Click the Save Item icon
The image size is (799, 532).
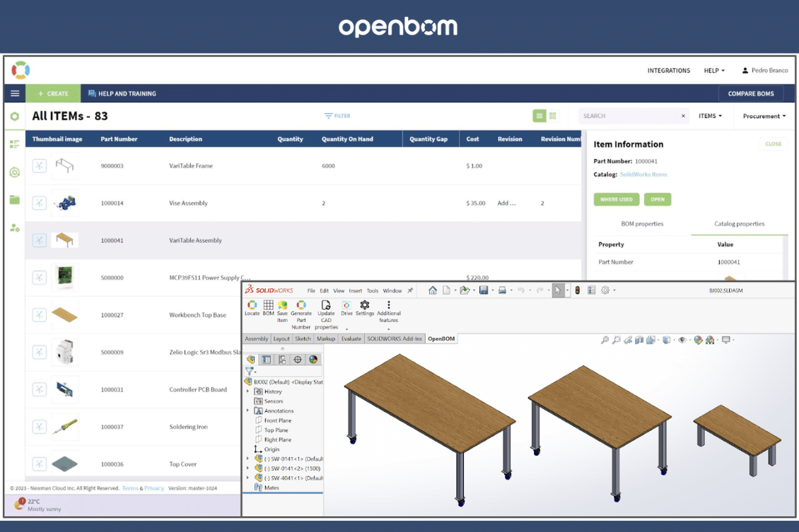pyautogui.click(x=282, y=305)
